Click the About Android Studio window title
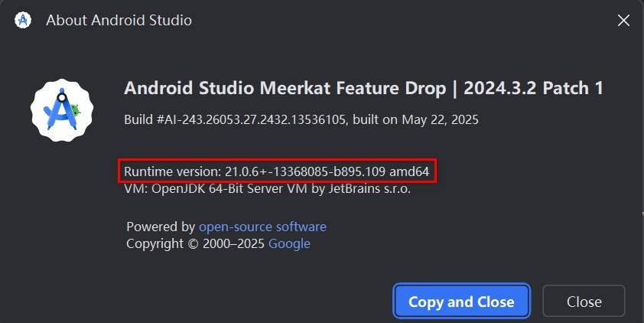The height and width of the screenshot is (323, 644). click(119, 21)
